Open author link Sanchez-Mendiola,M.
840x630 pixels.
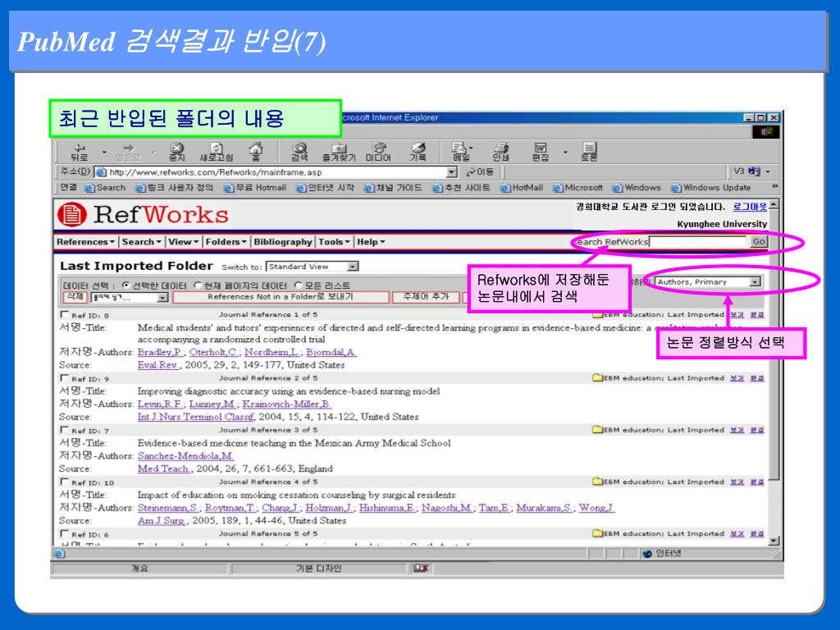pos(185,456)
